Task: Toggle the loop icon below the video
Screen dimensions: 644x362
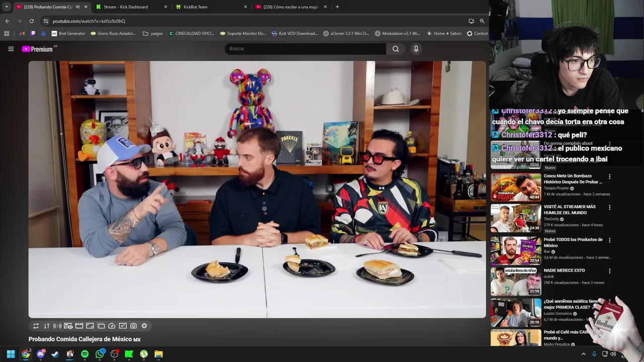Action: 36,326
